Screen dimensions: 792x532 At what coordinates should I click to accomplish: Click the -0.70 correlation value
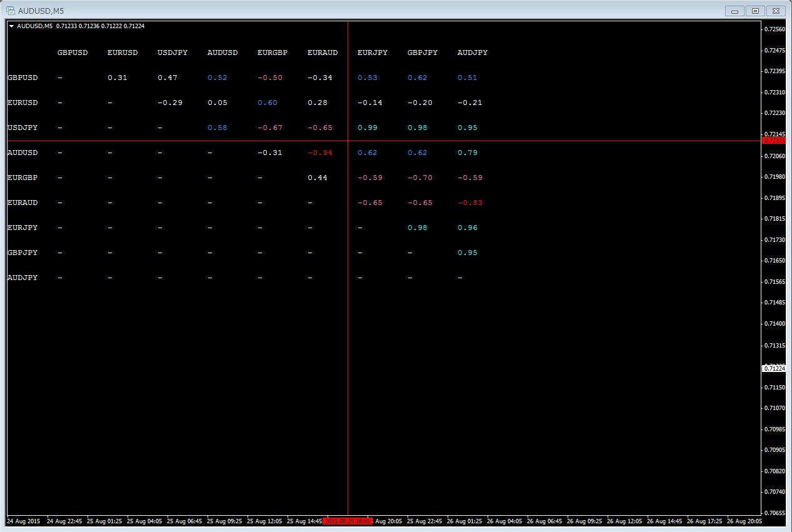click(x=420, y=178)
